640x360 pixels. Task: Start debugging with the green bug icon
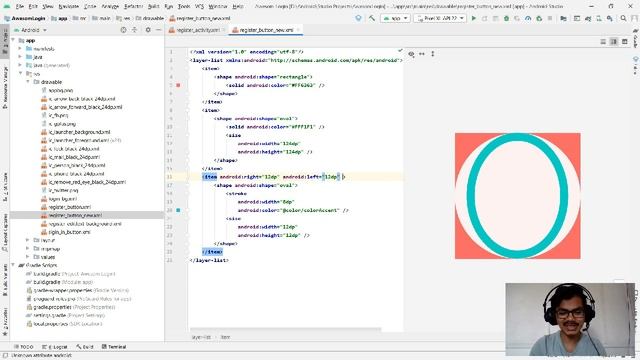coord(506,18)
